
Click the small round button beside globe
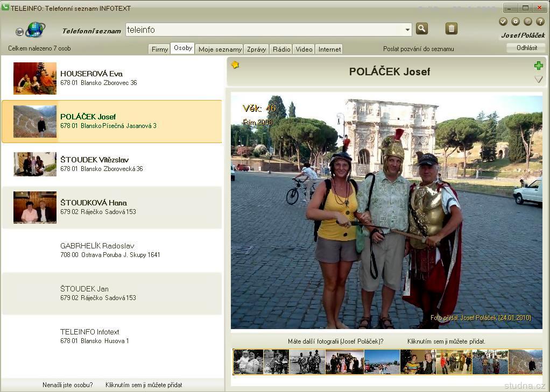point(20,32)
